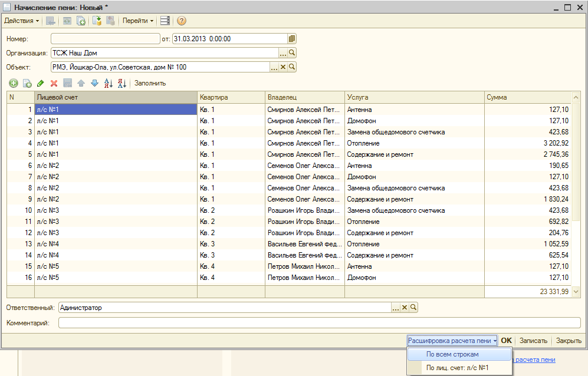Click into the Комментарий input field

(319, 323)
